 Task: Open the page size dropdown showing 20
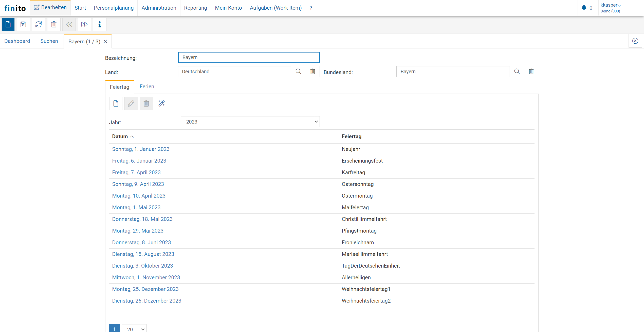pos(134,329)
